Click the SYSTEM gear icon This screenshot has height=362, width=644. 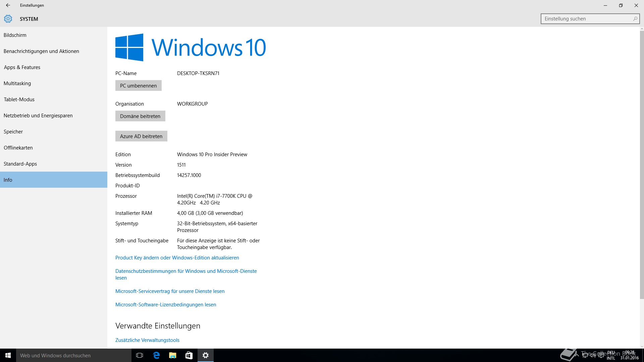pos(8,19)
